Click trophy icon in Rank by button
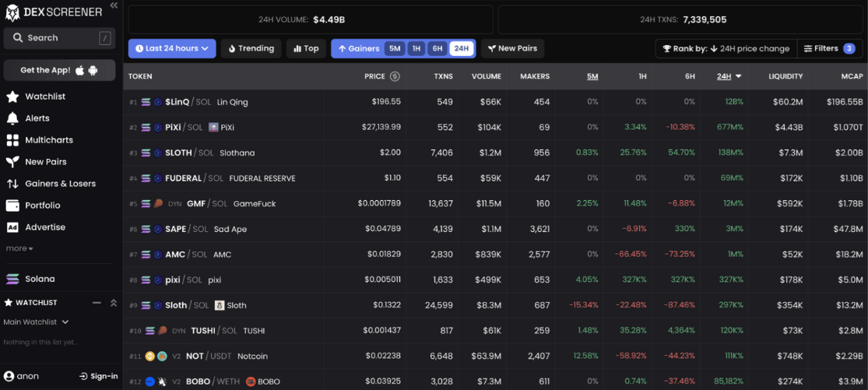The image size is (868, 390). pos(667,49)
